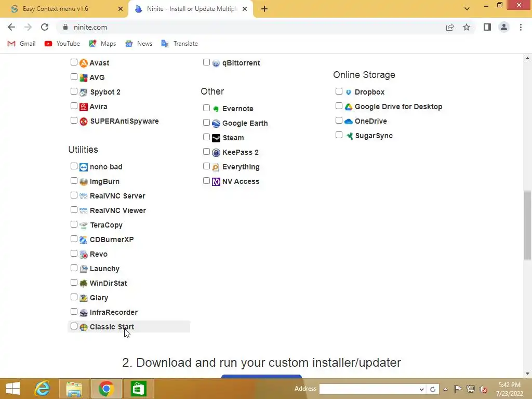Image resolution: width=532 pixels, height=399 pixels.
Task: Click the SugarSync icon
Action: (x=349, y=136)
